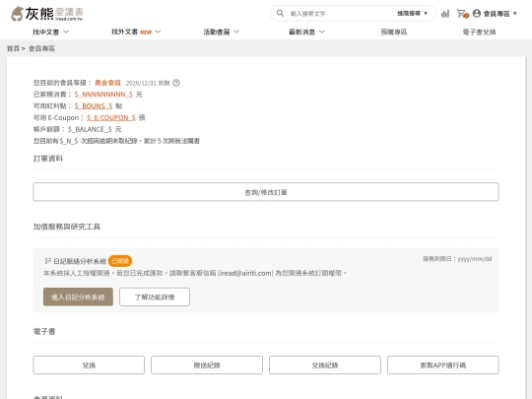The width and height of the screenshot is (532, 399).
Task: Click the $_BALANCE_$ account balance text
Action: tap(90, 129)
